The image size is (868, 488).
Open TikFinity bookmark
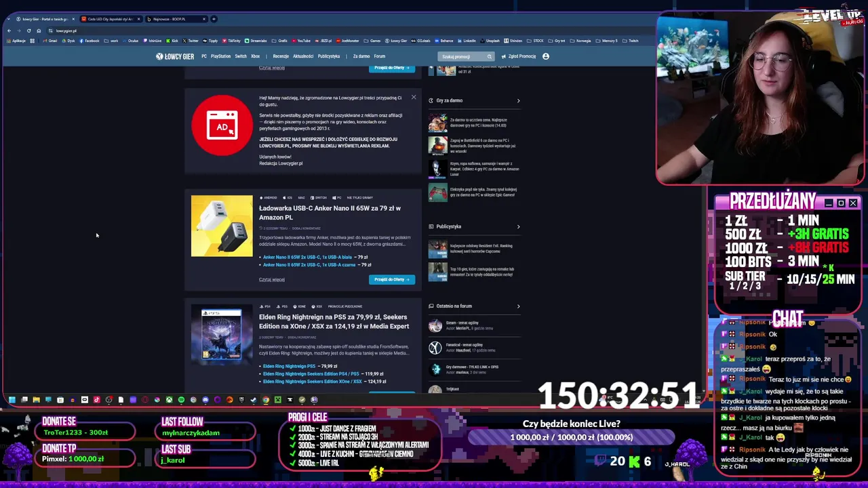[x=231, y=41]
